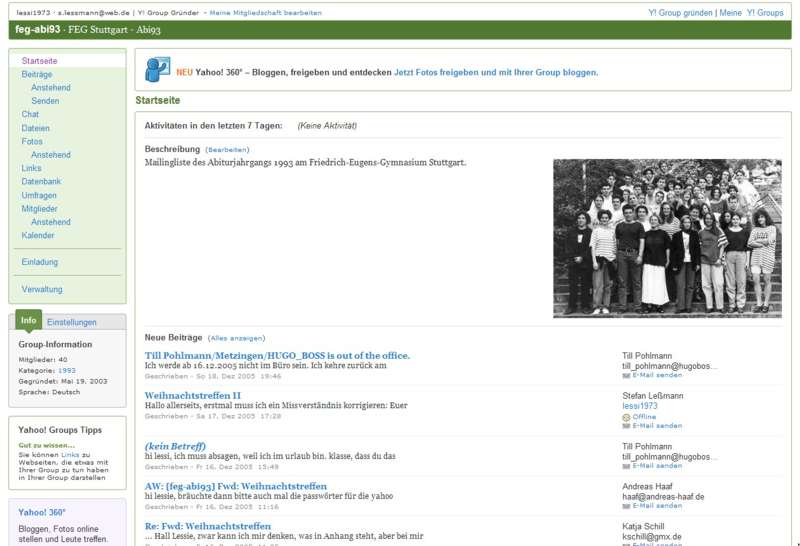Image resolution: width=800 pixels, height=546 pixels.
Task: Select Anstehend under Fotos
Action: click(51, 154)
